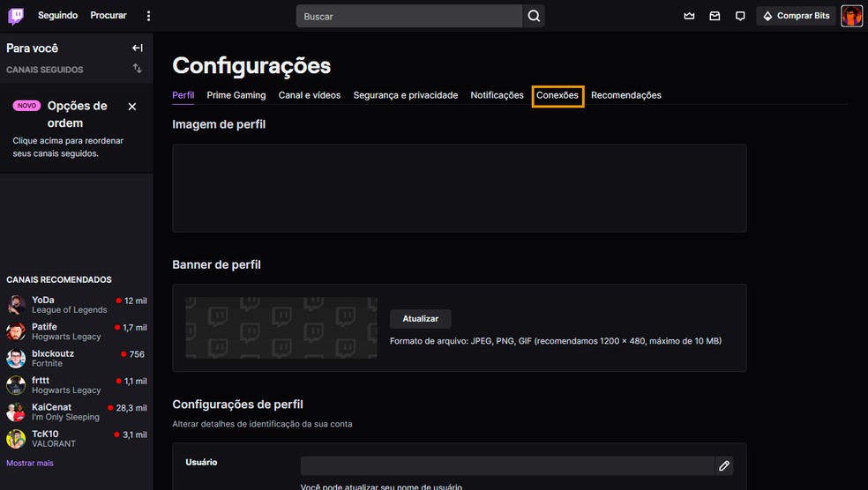This screenshot has height=490, width=868.
Task: Open Patife channel name
Action: (x=44, y=327)
